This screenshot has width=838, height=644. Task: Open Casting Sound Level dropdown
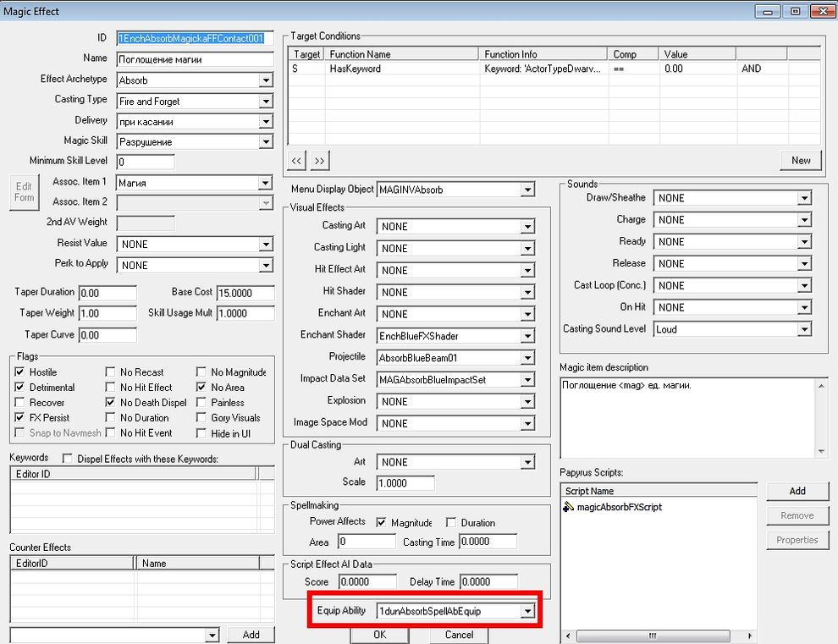pos(804,329)
